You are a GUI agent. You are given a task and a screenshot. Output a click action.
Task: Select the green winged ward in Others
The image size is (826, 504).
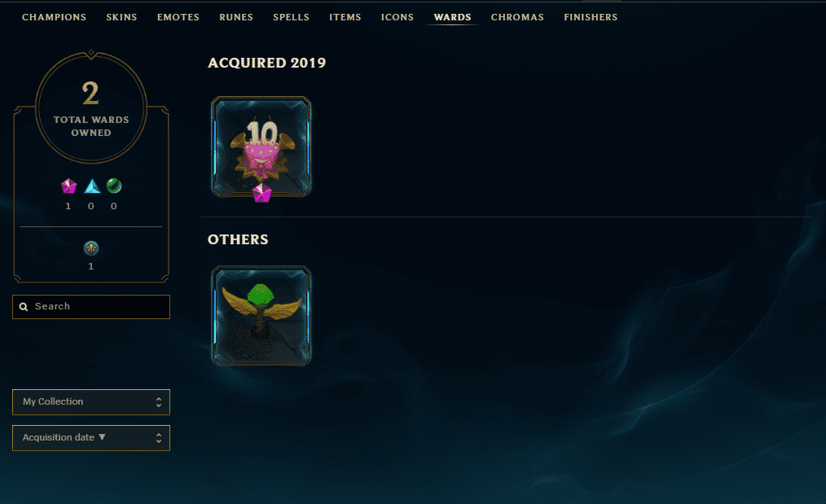[261, 315]
